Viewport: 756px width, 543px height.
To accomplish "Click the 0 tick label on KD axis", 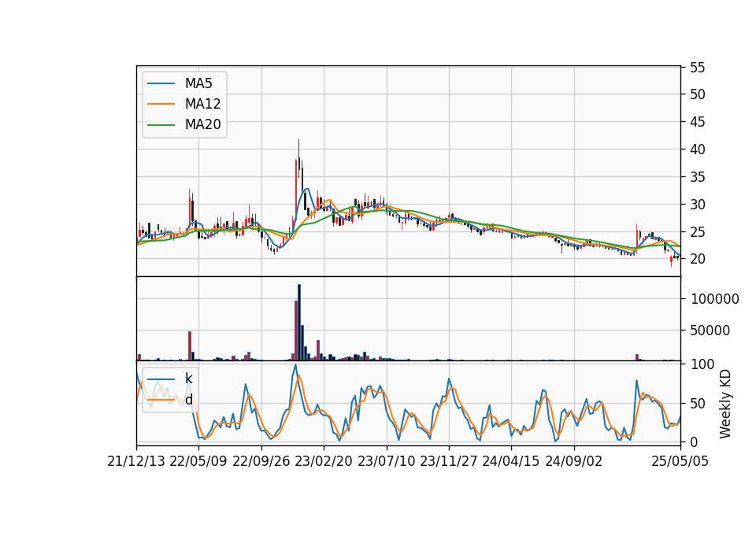I will click(x=694, y=441).
